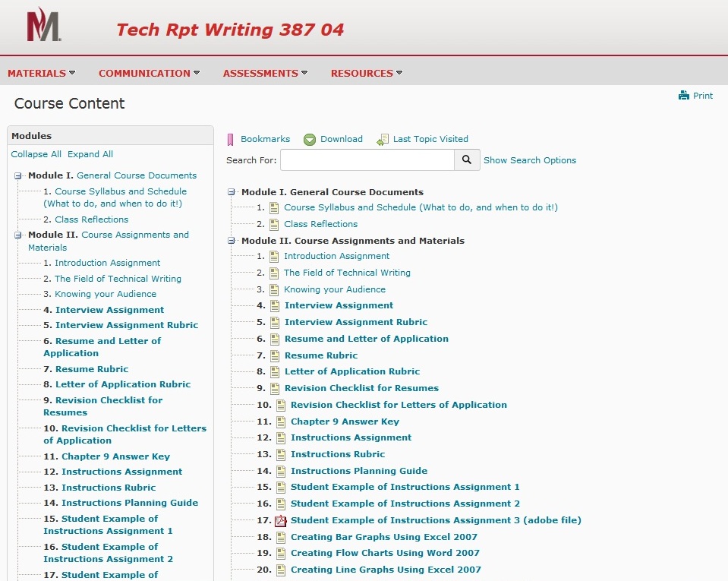Collapse Module II in the left Modules panel
This screenshot has width=728, height=581.
pos(18,235)
